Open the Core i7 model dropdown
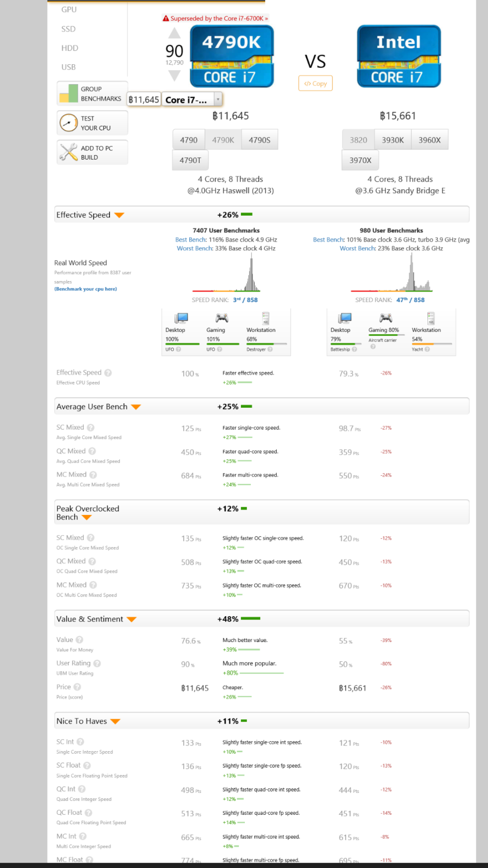Viewport: 488px width, 868px height. (192, 99)
